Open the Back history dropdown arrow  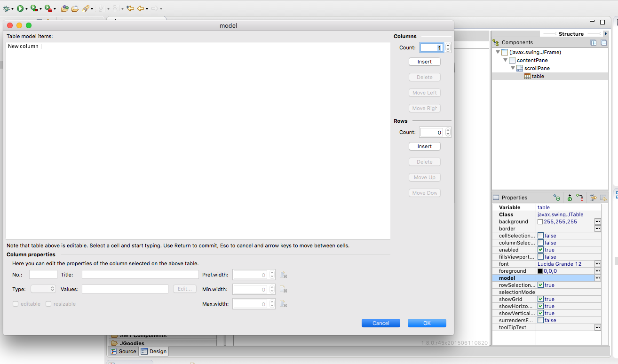[x=147, y=9]
